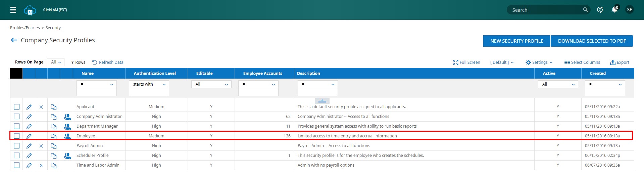Viewport: 644px width, 174px height.
Task: Copy the Company Administrator profile
Action: point(54,117)
